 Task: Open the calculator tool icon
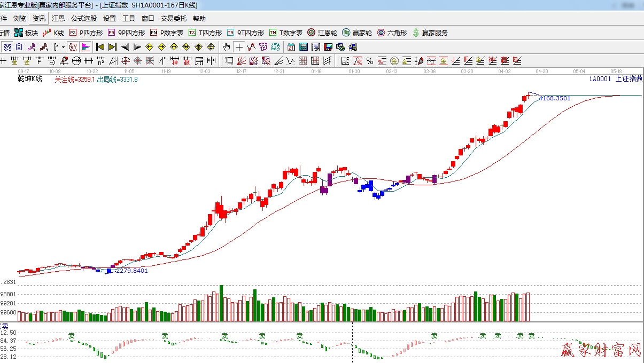[x=303, y=47]
